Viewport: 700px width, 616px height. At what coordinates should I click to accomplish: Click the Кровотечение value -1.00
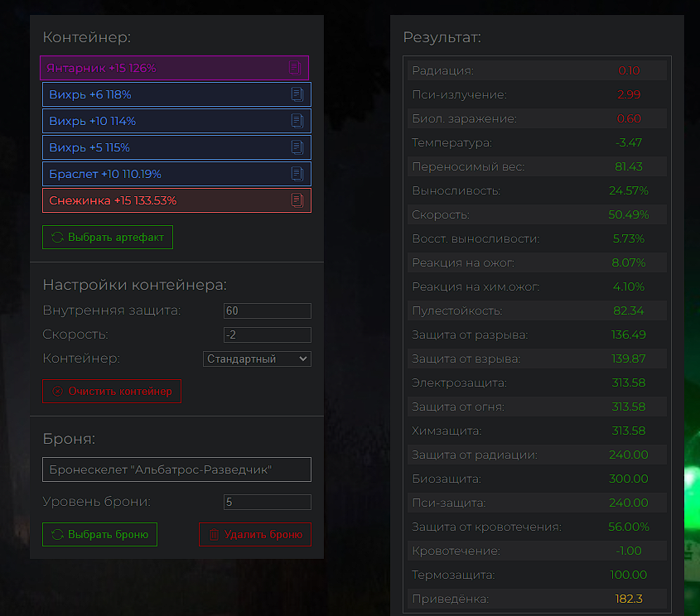click(x=629, y=551)
